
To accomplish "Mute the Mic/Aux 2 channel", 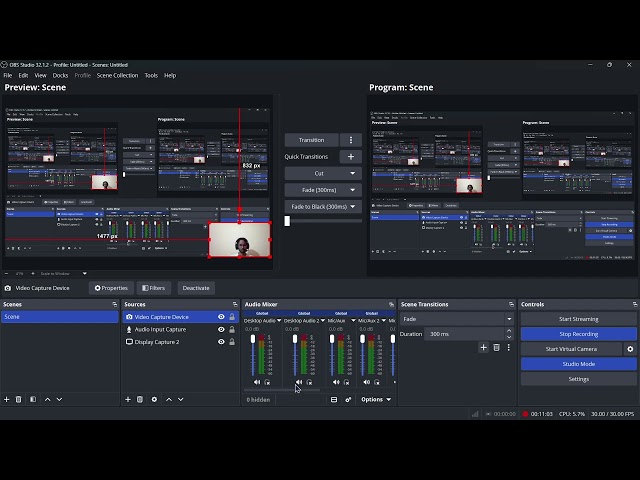I will tap(367, 382).
